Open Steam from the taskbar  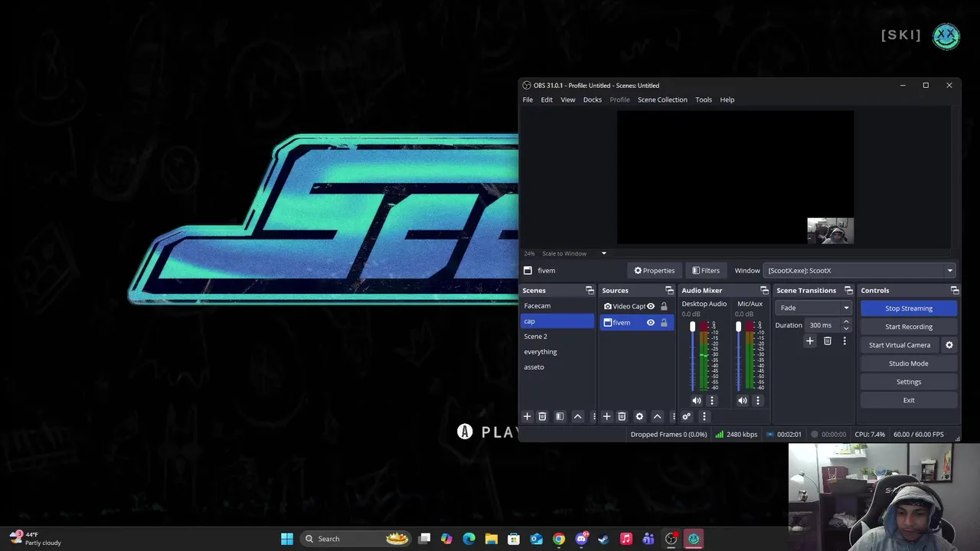[603, 539]
